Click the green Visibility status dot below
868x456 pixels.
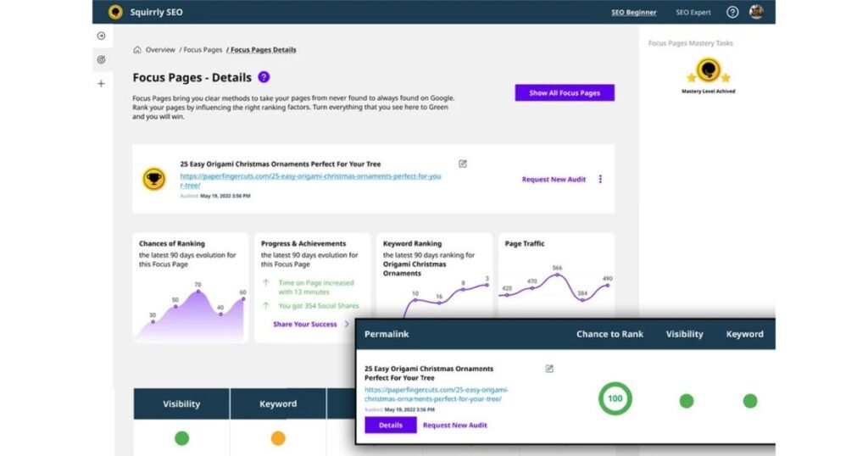coord(181,438)
